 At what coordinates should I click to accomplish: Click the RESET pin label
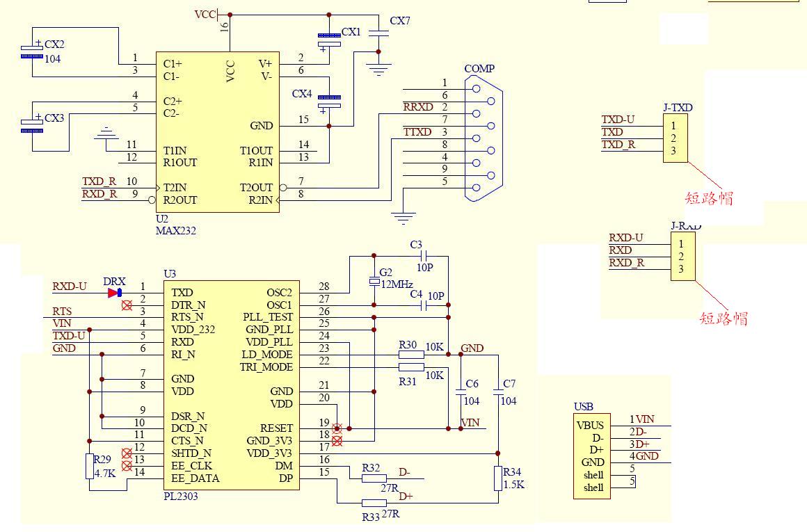(276, 428)
